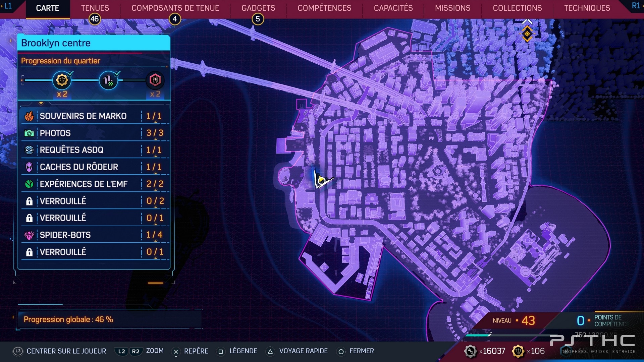The image size is (644, 362).
Task: Click the 3 / 3 Photos count
Action: pyautogui.click(x=155, y=133)
